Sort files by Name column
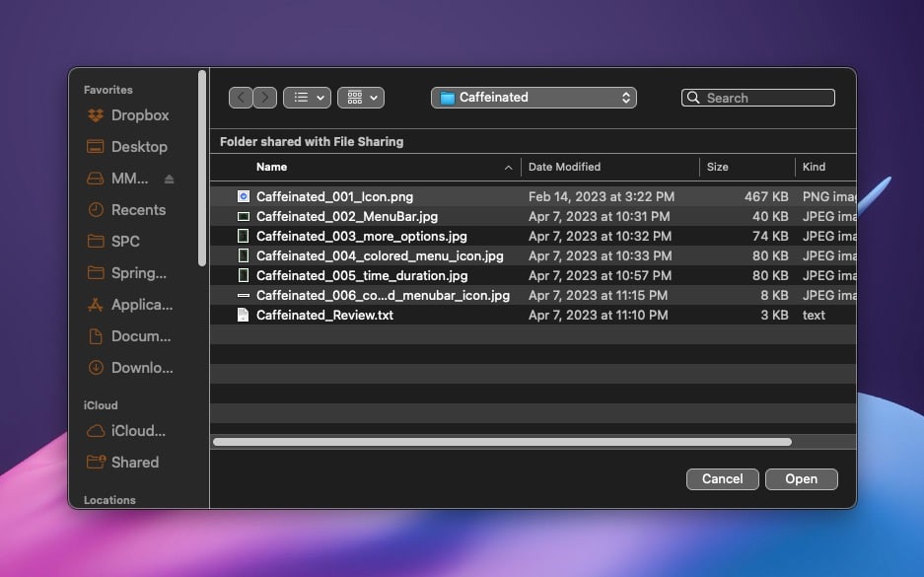924x577 pixels. click(272, 167)
